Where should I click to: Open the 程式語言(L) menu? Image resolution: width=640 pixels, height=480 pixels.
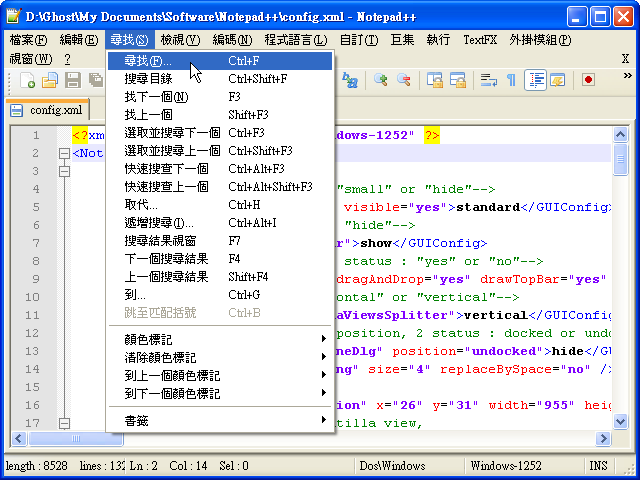tap(296, 40)
